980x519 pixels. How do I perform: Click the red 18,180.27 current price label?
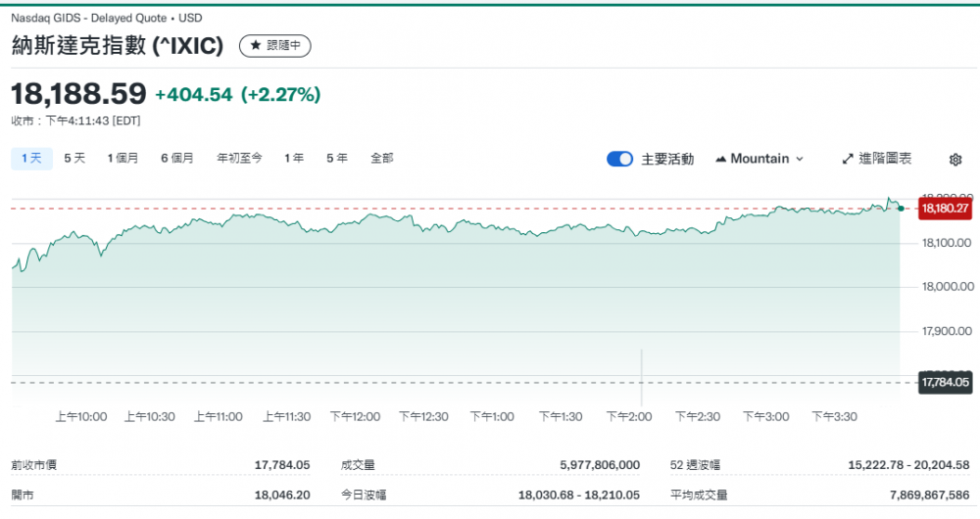click(945, 208)
